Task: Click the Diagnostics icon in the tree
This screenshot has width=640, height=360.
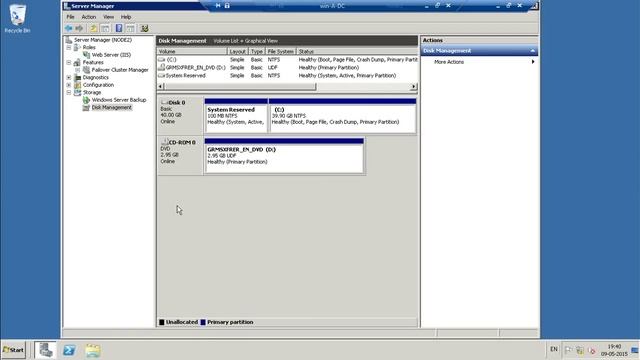Action: (78, 77)
